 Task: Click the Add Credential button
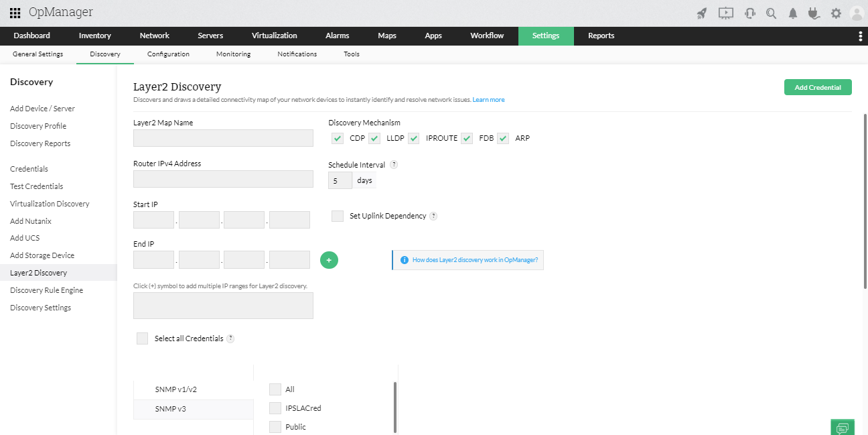pyautogui.click(x=818, y=87)
